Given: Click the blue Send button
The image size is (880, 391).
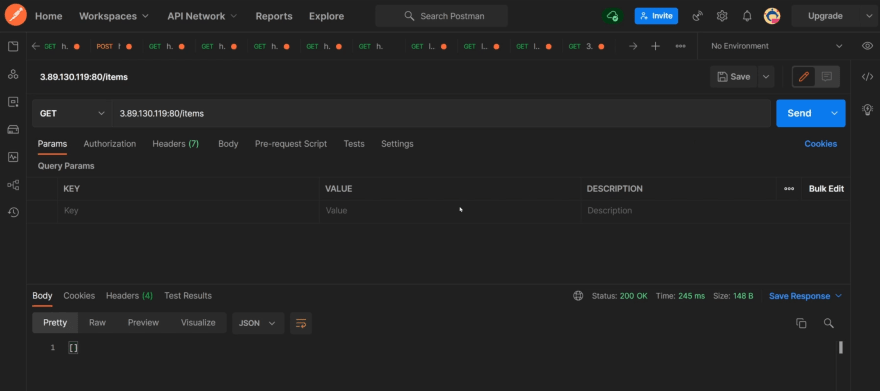Looking at the screenshot, I should pyautogui.click(x=800, y=113).
